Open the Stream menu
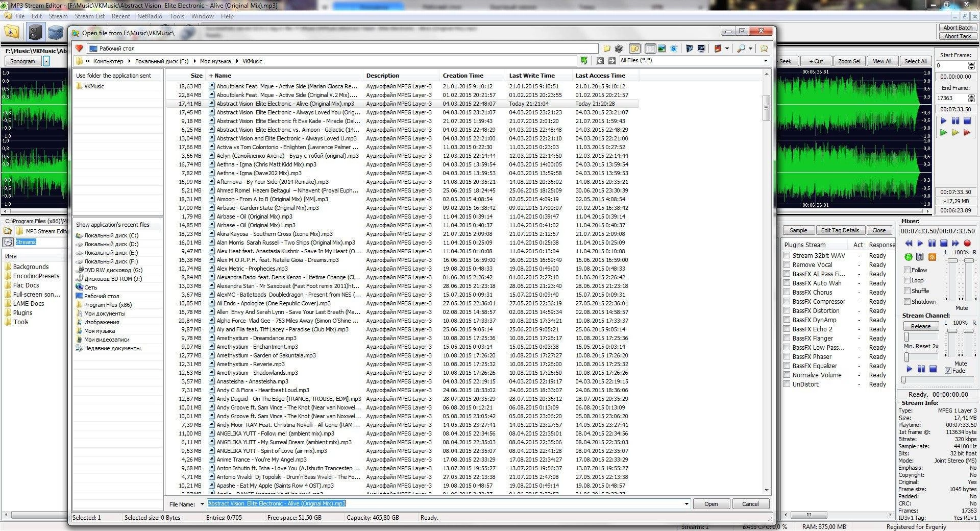 [x=58, y=16]
